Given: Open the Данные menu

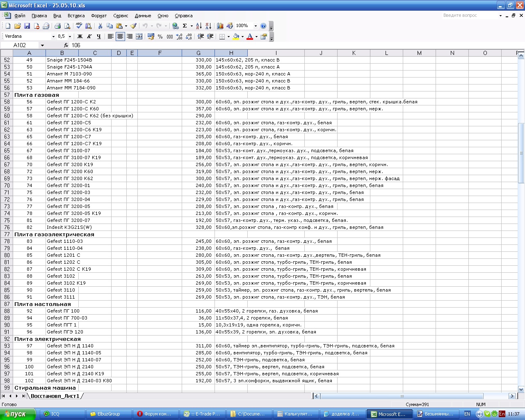Looking at the screenshot, I should tap(143, 16).
